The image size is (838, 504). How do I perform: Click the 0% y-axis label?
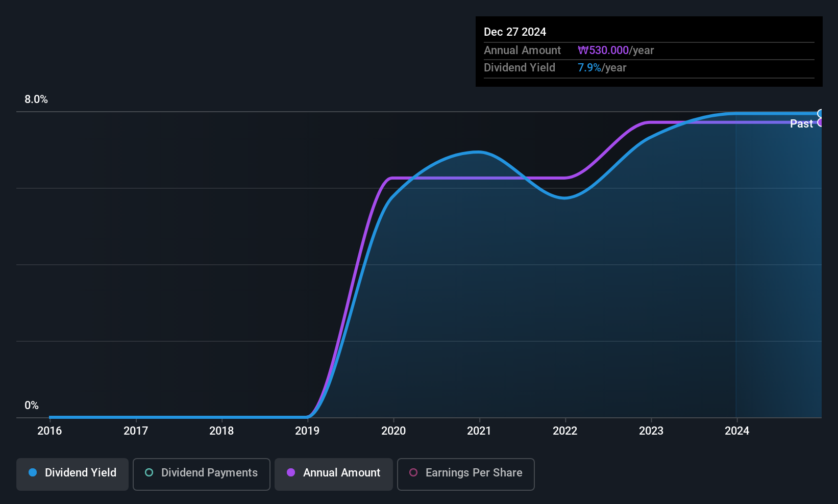[32, 406]
